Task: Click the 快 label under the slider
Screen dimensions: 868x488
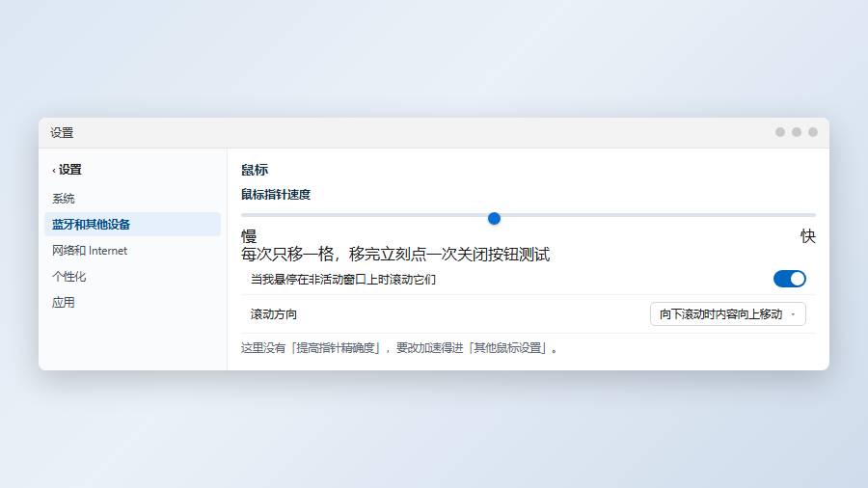Action: pyautogui.click(x=808, y=236)
